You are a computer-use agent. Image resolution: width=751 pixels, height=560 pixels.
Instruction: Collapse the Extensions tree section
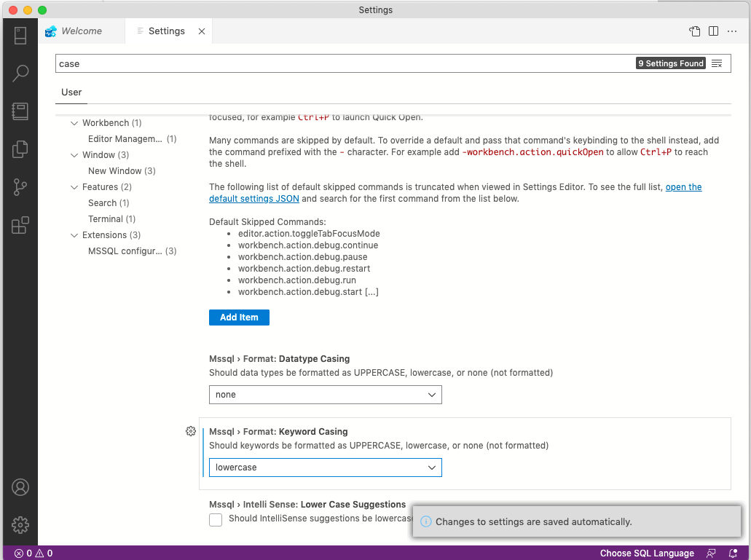[x=74, y=235]
